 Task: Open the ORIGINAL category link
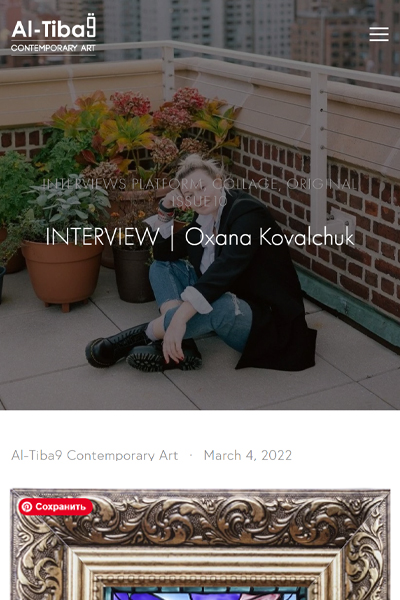pyautogui.click(x=322, y=184)
